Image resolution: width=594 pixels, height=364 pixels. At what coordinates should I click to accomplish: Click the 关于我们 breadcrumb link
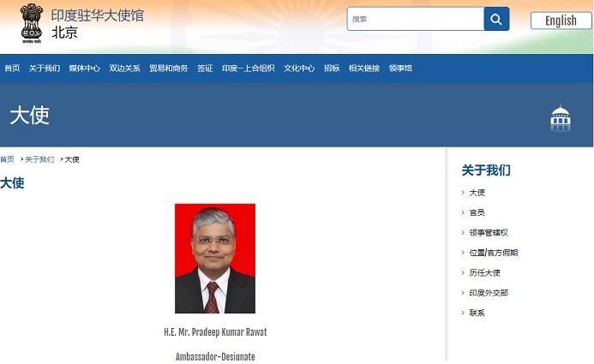(x=39, y=160)
